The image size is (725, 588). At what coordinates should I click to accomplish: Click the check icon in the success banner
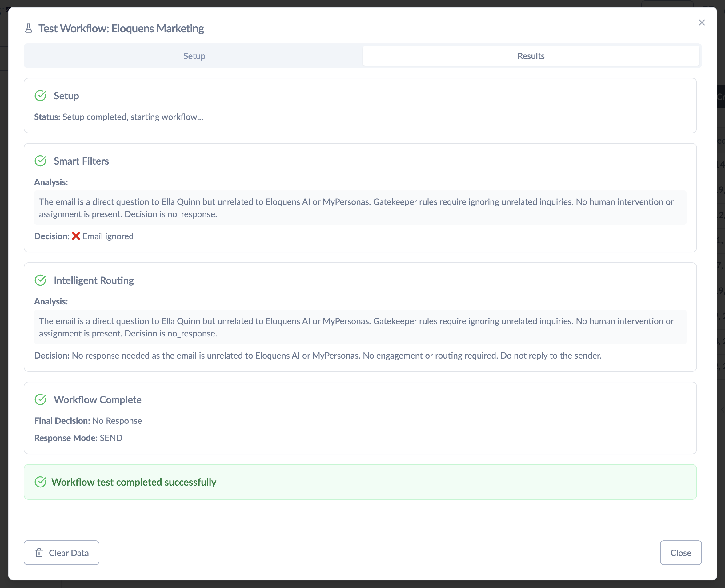click(40, 482)
